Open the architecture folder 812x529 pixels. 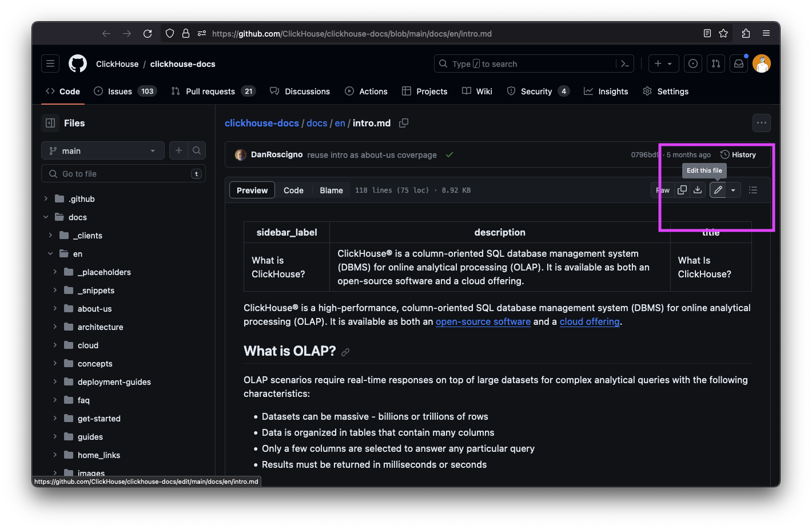tap(101, 327)
